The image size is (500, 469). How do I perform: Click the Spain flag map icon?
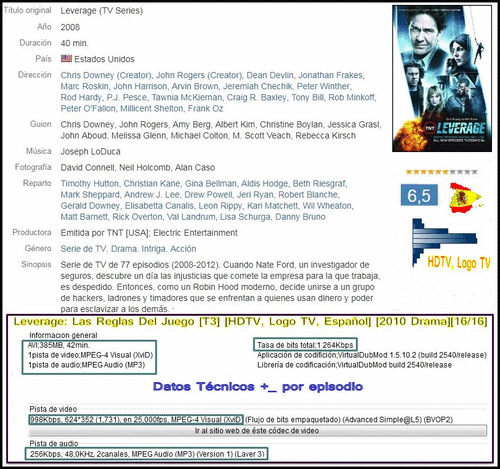click(x=465, y=198)
